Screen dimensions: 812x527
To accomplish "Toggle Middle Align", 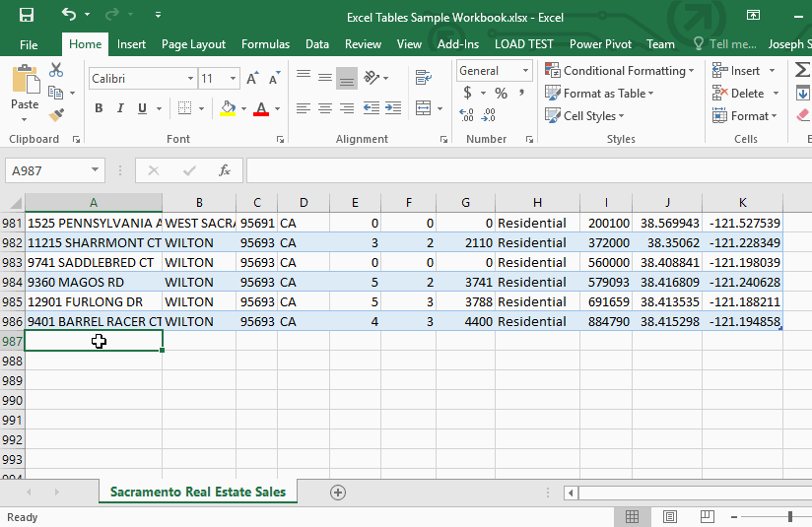I will pos(325,78).
